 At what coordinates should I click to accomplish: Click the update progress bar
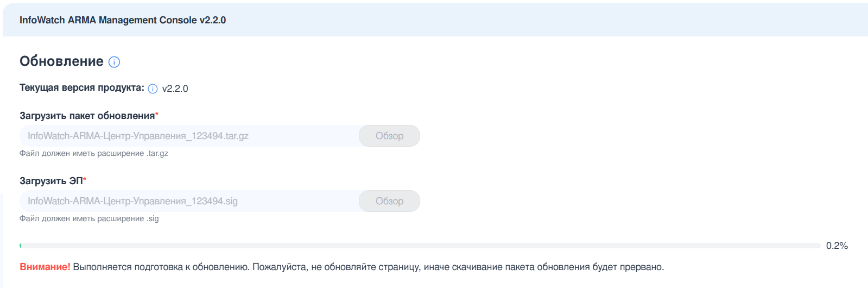pos(420,246)
